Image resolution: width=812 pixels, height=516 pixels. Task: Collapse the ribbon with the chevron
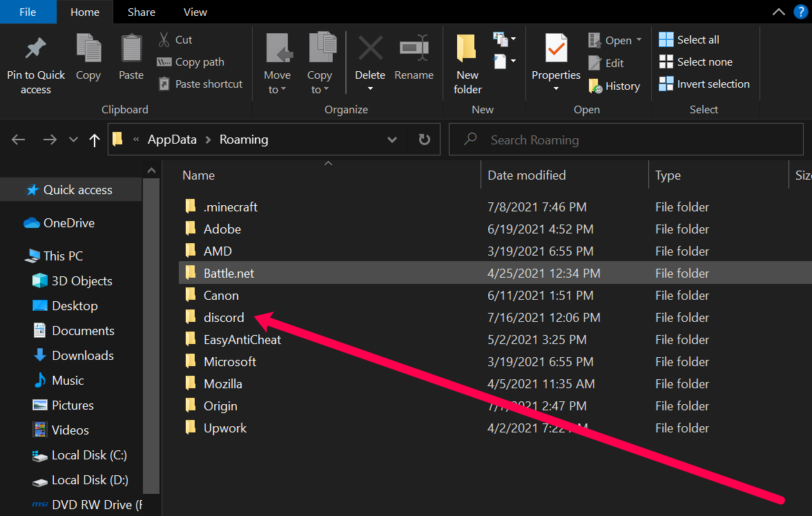coord(778,12)
